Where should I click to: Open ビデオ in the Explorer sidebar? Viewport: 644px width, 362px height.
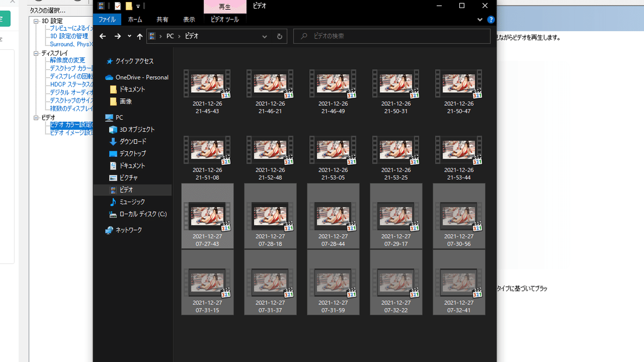(x=133, y=190)
